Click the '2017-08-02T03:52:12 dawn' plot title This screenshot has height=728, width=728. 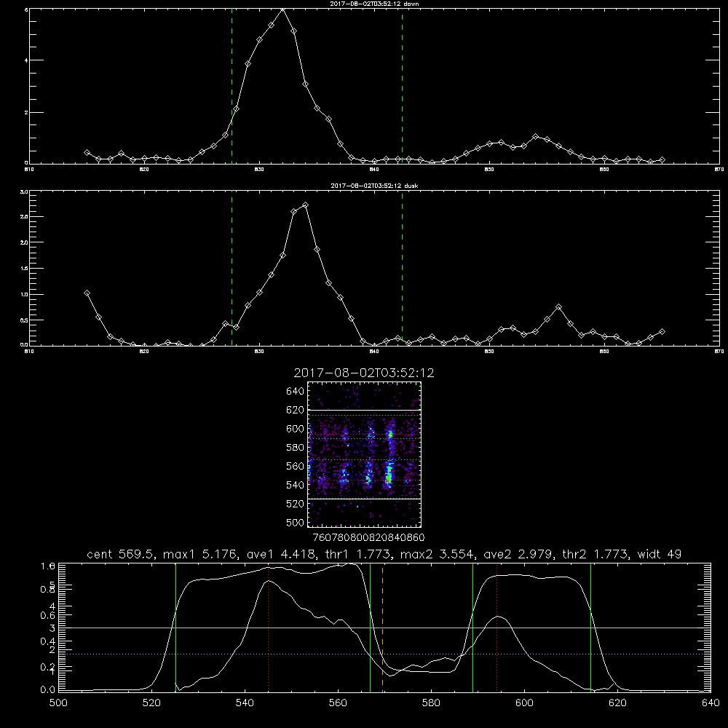coord(374,4)
